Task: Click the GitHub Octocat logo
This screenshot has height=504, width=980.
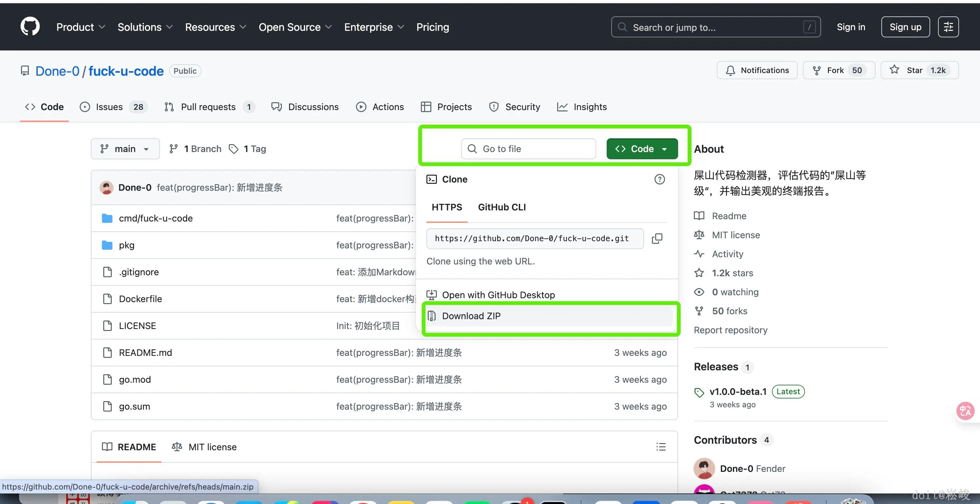Action: click(30, 27)
